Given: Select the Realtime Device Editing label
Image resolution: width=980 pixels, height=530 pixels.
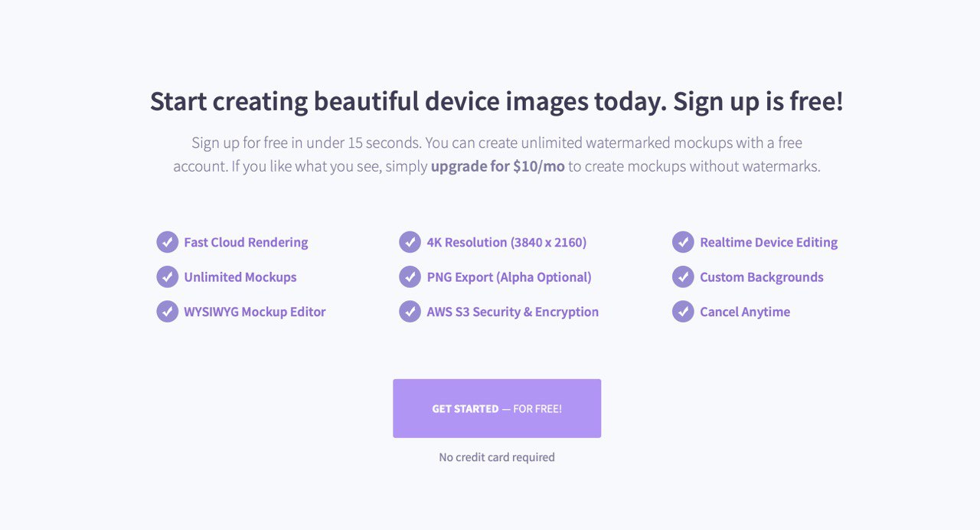Looking at the screenshot, I should point(768,242).
